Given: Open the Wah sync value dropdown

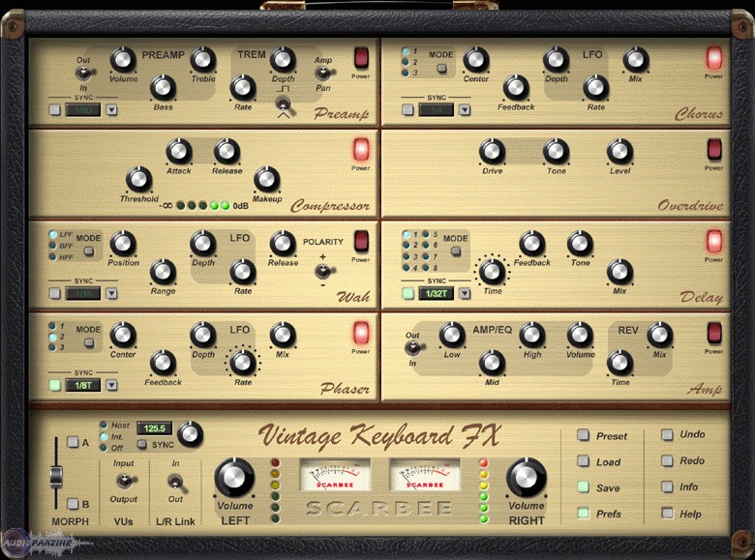Looking at the screenshot, I should tap(111, 293).
